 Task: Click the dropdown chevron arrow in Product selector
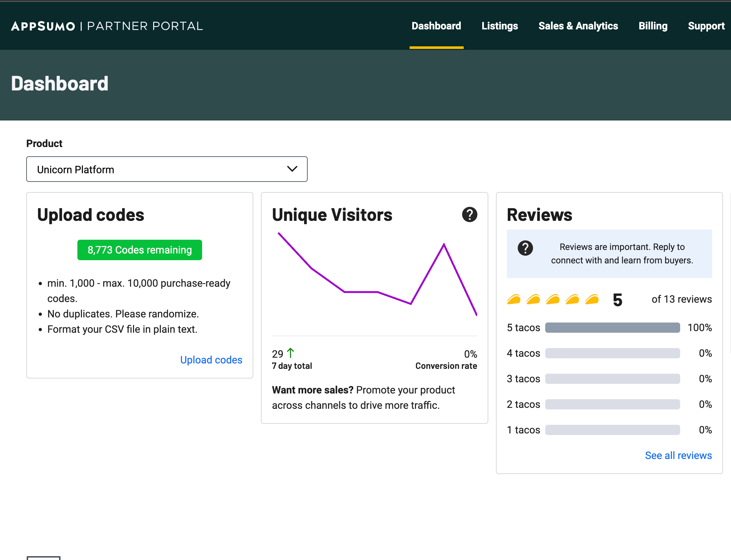(292, 169)
